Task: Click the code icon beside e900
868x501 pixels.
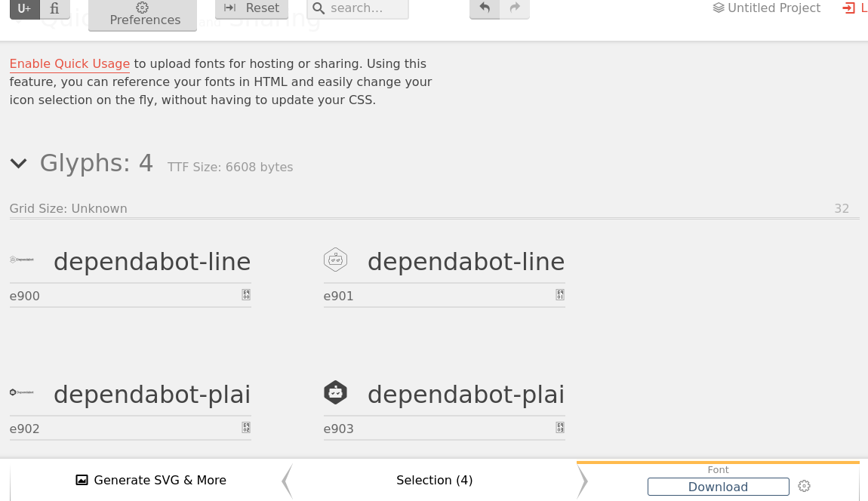Action: click(246, 295)
